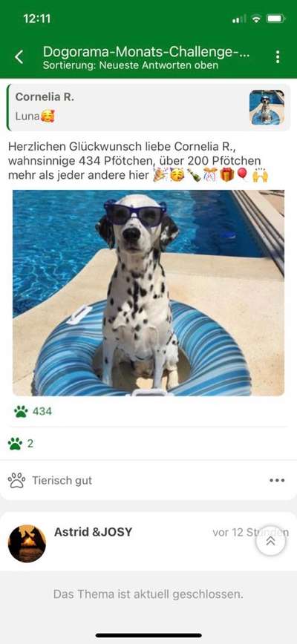The width and height of the screenshot is (297, 644).
Task: Open the three-dot menu in the green header
Action: tap(278, 57)
